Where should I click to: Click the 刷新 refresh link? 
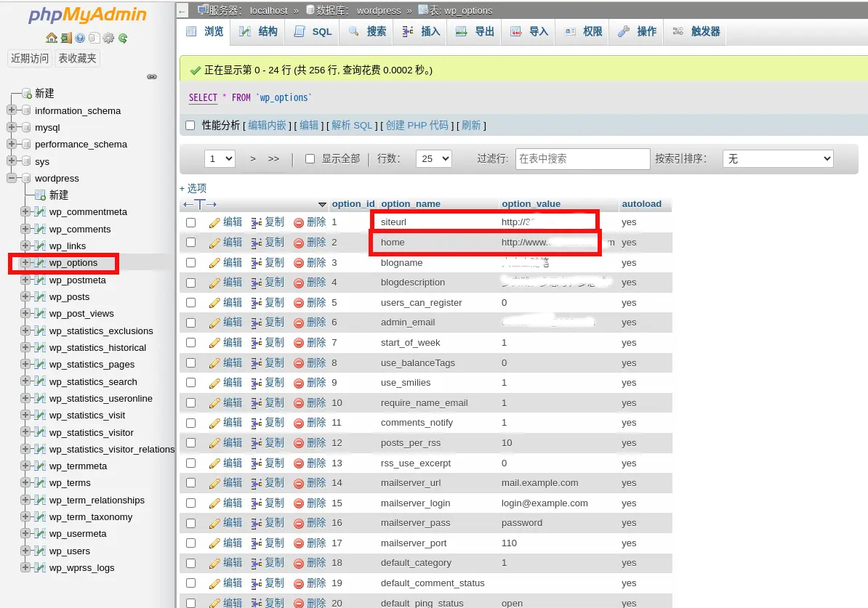(x=471, y=126)
